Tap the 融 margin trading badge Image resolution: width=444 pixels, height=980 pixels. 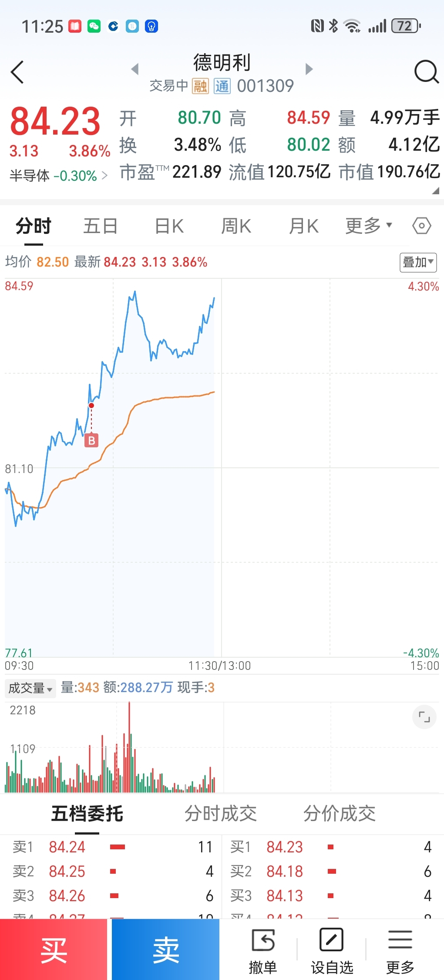coord(200,86)
